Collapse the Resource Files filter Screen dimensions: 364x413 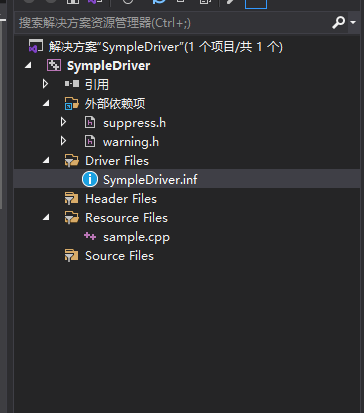(x=46, y=218)
